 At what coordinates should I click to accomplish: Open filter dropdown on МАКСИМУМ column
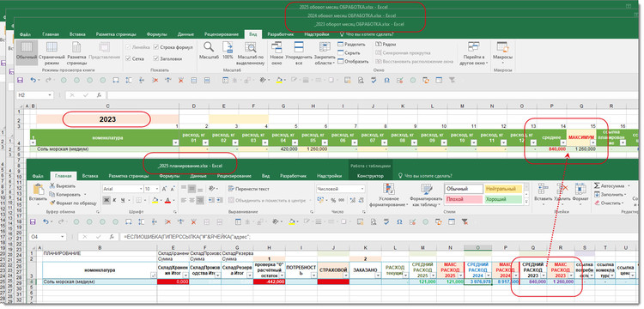tap(593, 142)
